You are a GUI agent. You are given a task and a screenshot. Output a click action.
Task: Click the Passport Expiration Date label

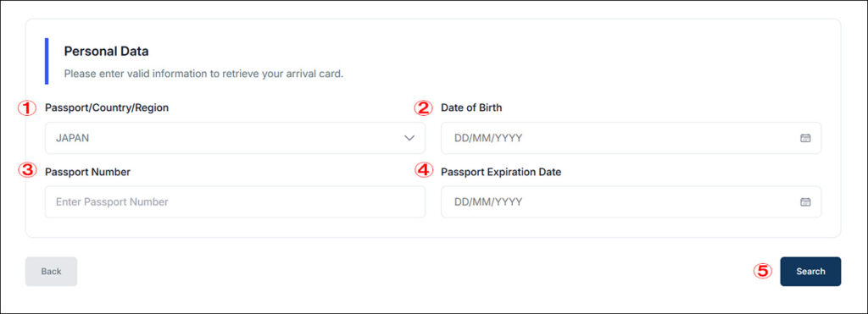tap(501, 172)
